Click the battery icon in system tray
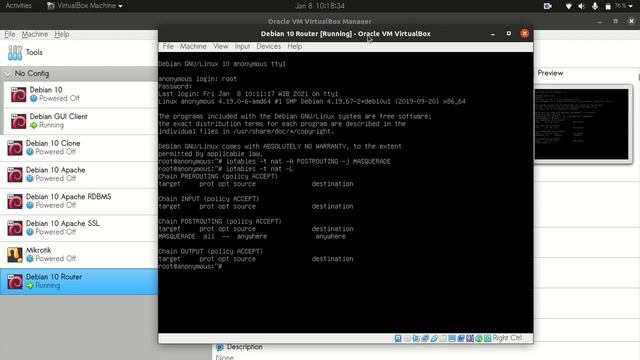This screenshot has width=640, height=360. click(x=608, y=6)
